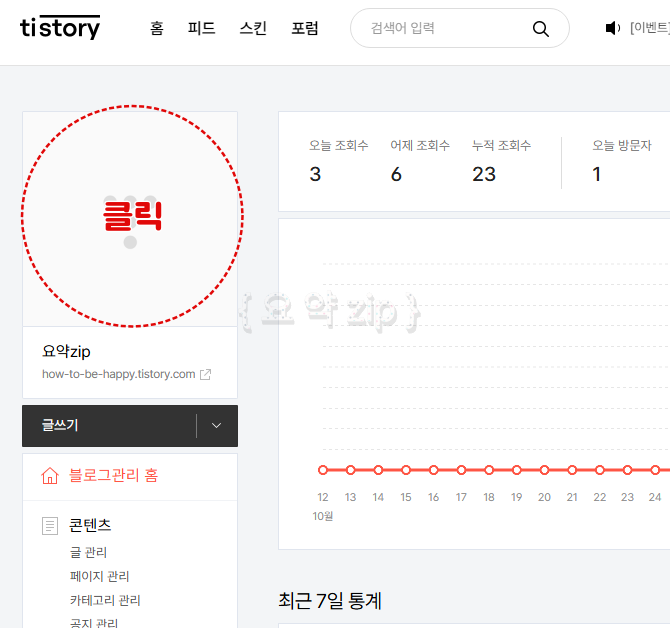Click the magnifier search icon

(541, 29)
